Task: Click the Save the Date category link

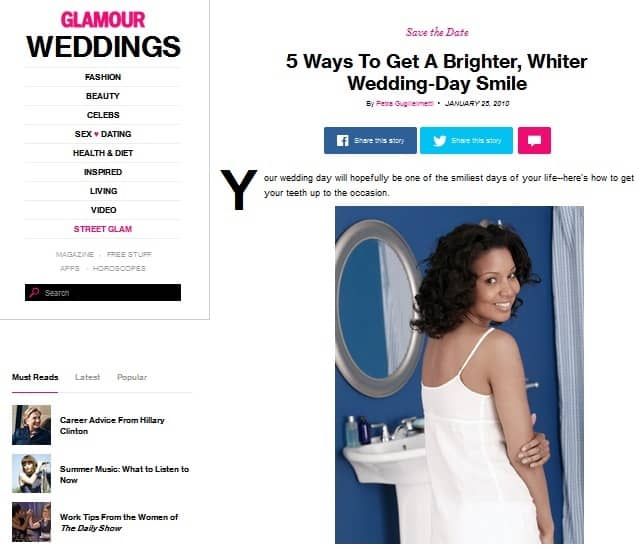Action: click(437, 32)
